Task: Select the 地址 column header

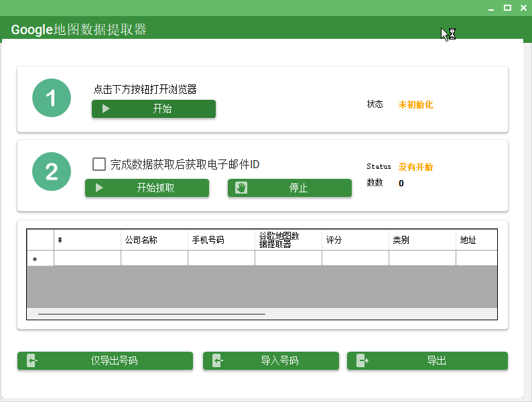Action: pos(476,240)
